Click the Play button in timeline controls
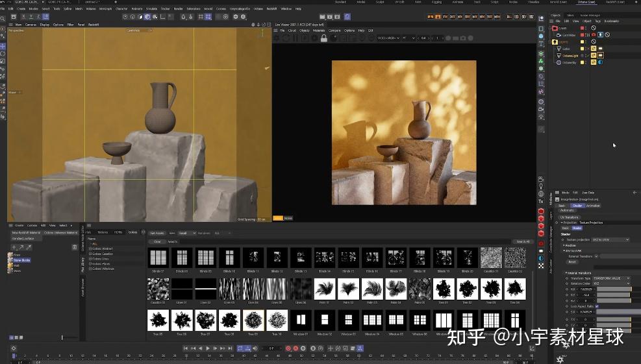This screenshot has width=641, height=364. [208, 348]
